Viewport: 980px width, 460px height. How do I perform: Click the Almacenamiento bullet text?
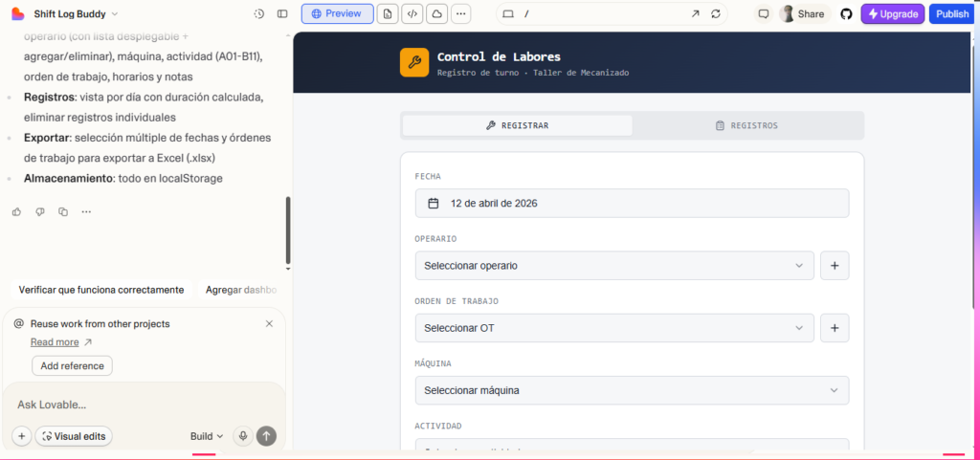123,179
